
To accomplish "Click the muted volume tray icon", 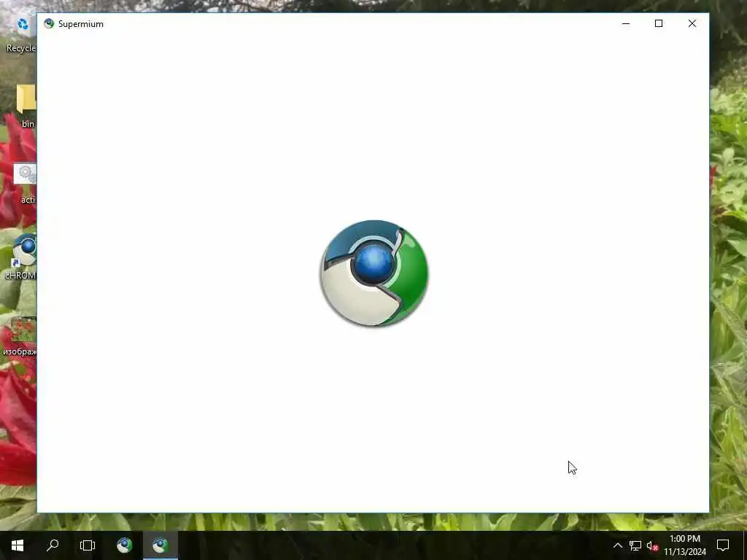I will (652, 545).
